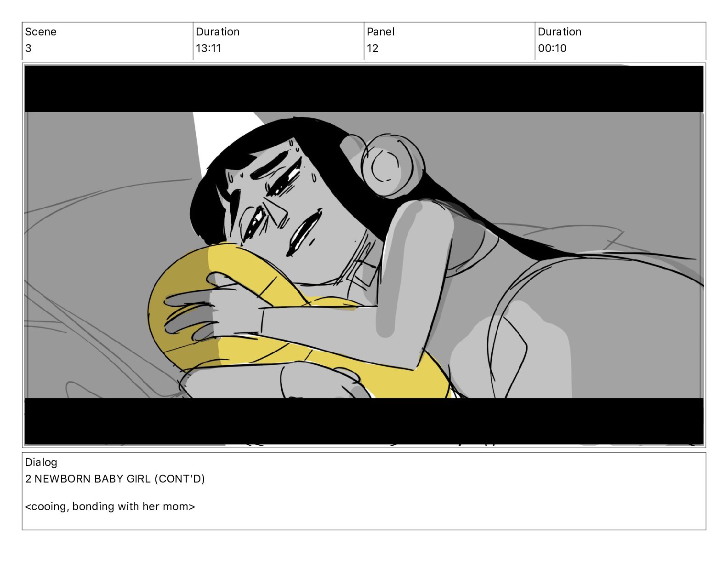The width and height of the screenshot is (728, 563).
Task: Select the panel number 12 value
Action: pos(372,48)
